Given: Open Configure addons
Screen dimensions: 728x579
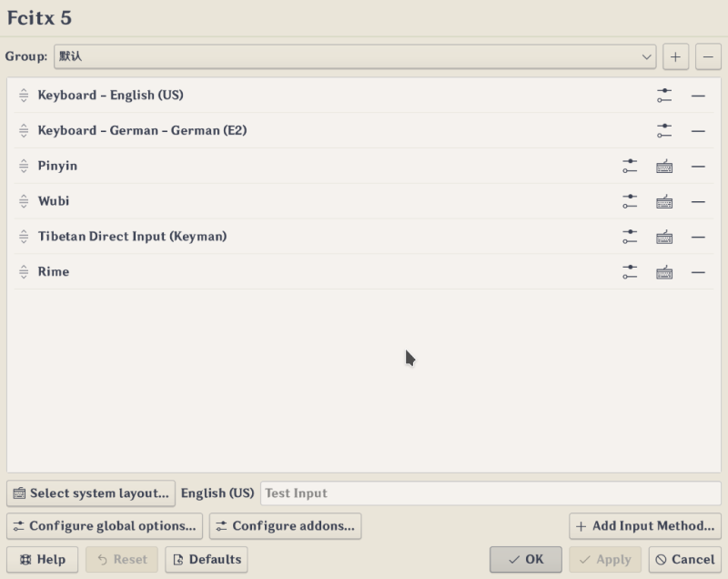Looking at the screenshot, I should [x=286, y=526].
